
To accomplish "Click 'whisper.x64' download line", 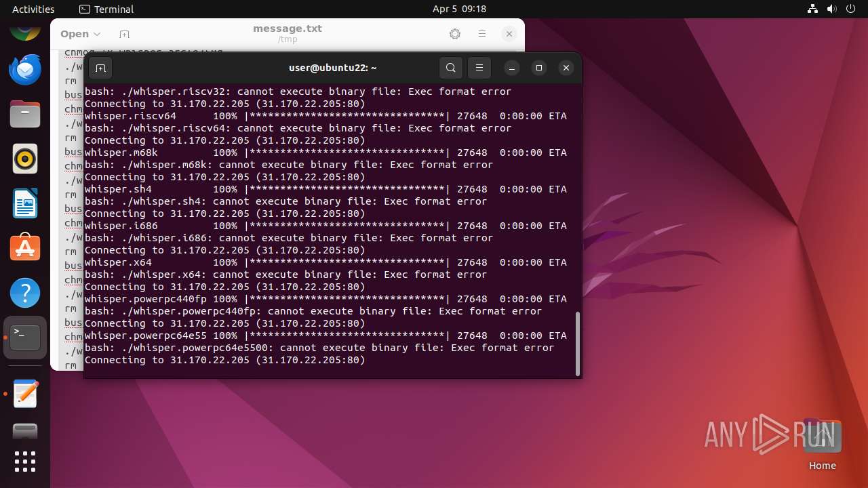I will (325, 262).
